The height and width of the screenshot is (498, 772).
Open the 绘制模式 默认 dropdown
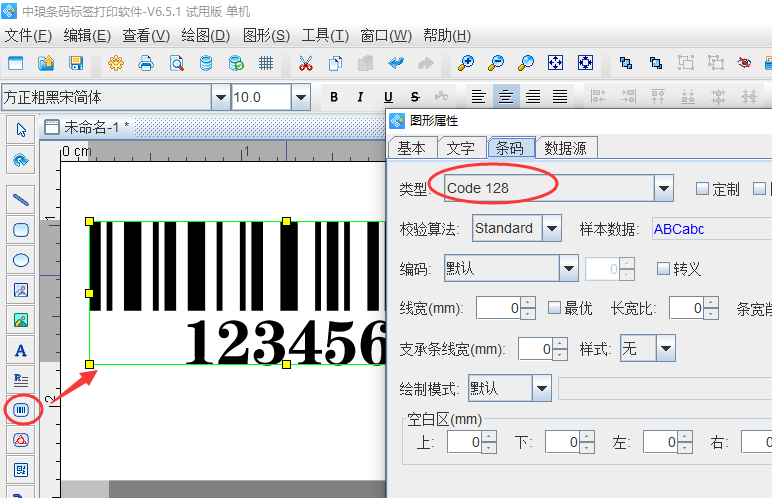coord(542,388)
